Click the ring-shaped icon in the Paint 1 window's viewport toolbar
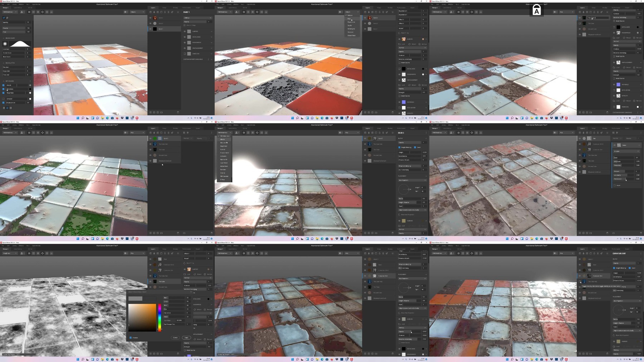 [x=42, y=12]
